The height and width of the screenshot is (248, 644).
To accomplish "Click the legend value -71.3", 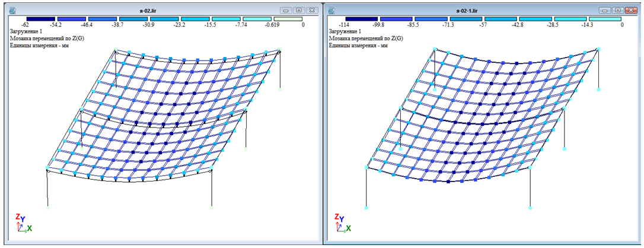I will pyautogui.click(x=448, y=25).
